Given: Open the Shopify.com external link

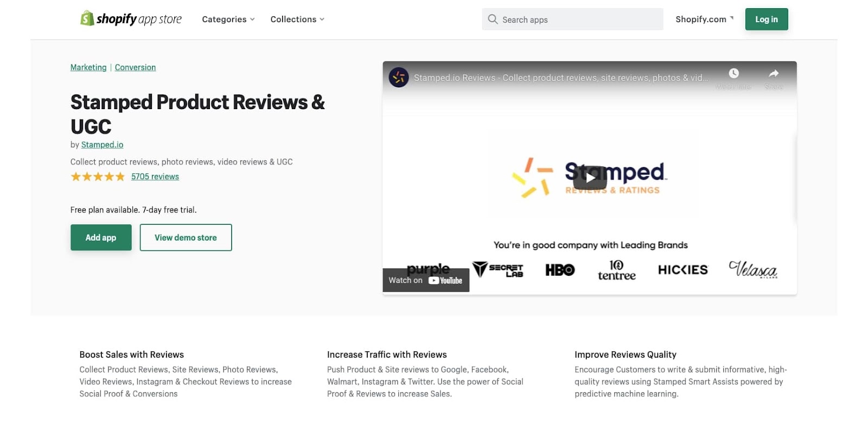Looking at the screenshot, I should point(704,19).
